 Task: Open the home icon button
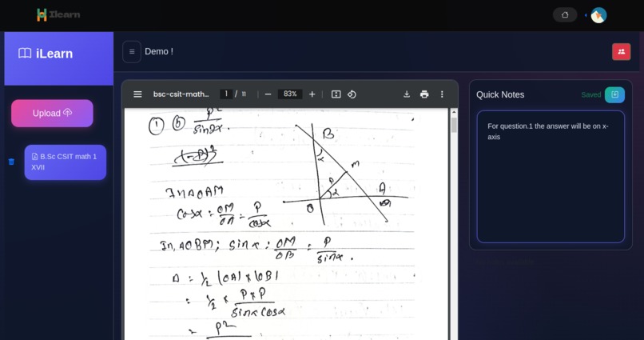(565, 15)
